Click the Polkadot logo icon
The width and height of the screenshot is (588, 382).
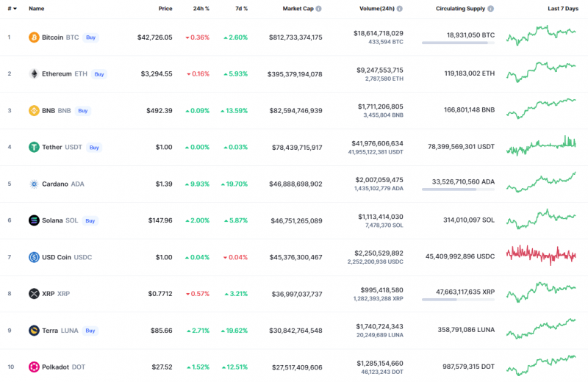coord(34,367)
